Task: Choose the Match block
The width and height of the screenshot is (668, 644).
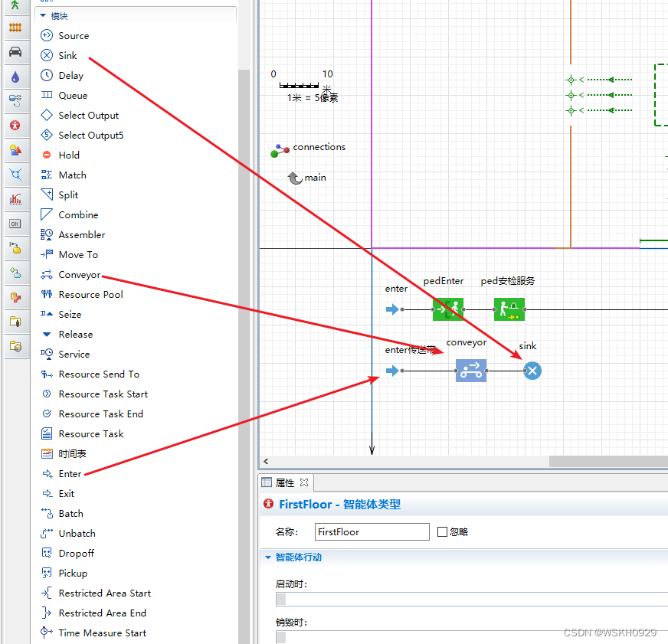Action: [64, 175]
